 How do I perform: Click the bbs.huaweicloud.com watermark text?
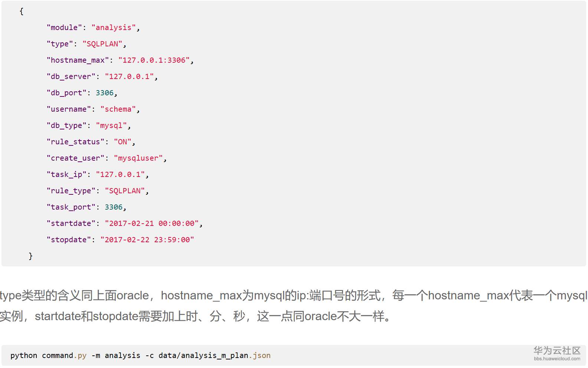pos(557,359)
